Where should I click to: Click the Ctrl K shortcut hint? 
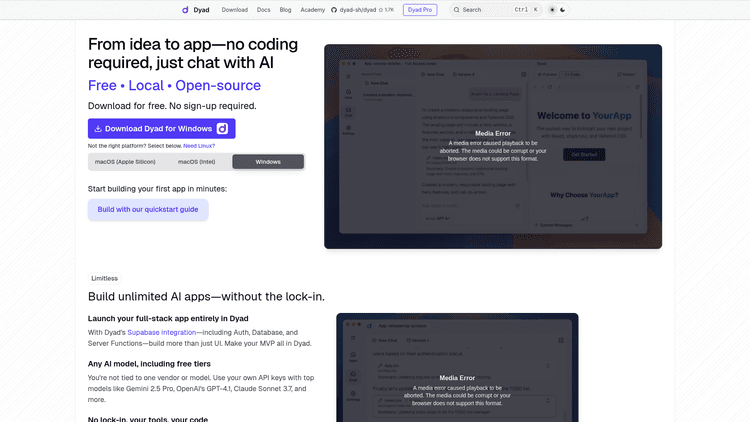[526, 10]
